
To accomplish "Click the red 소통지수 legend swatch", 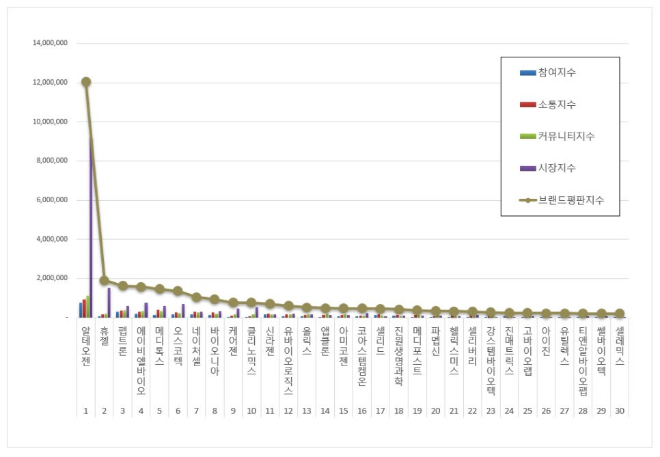I will coord(527,105).
